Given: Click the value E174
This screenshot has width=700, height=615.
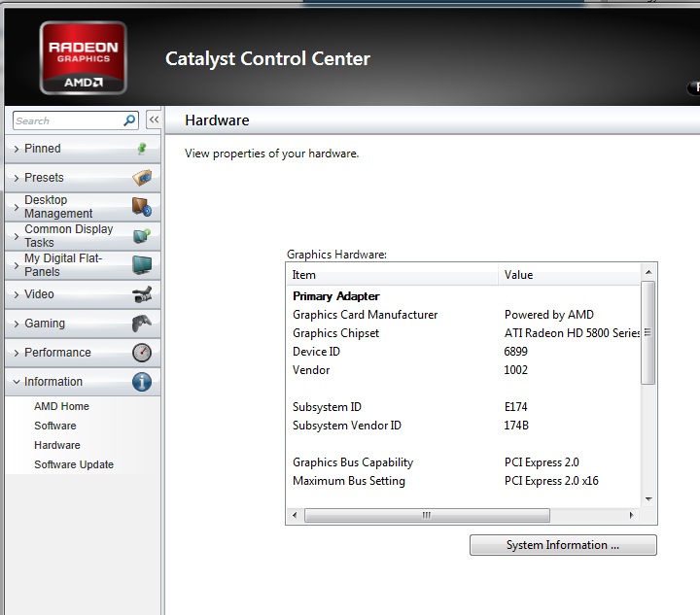Looking at the screenshot, I should (x=515, y=407).
